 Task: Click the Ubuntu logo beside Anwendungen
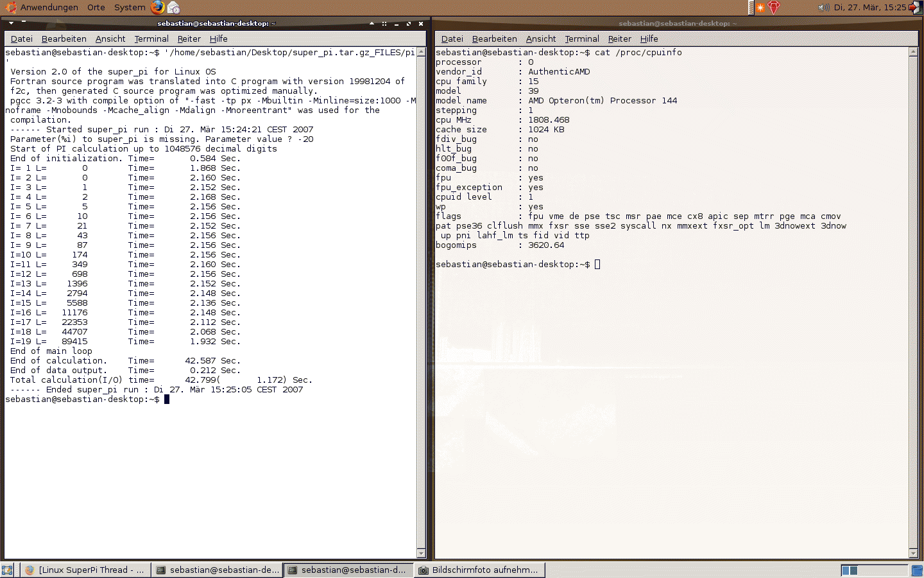click(11, 7)
